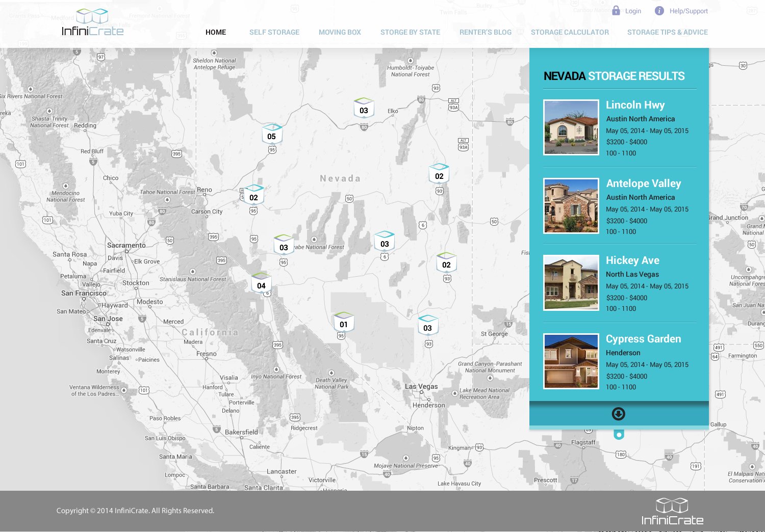The image size is (765, 532).
Task: Open the Antelope Valley listing title
Action: [x=644, y=183]
